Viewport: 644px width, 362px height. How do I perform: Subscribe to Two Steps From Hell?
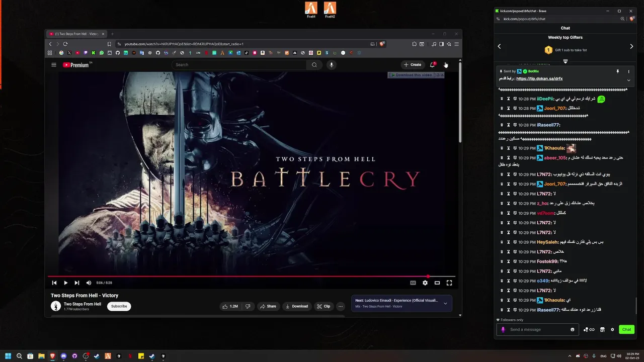pyautogui.click(x=119, y=306)
